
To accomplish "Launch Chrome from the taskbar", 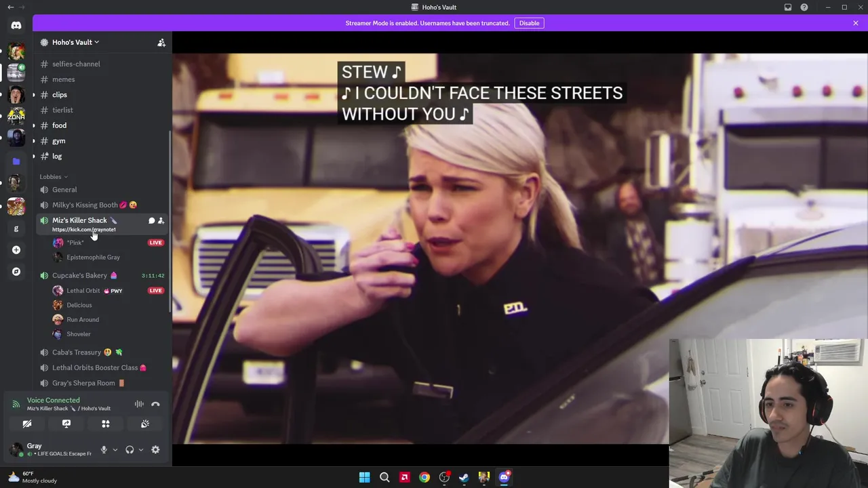I will pyautogui.click(x=425, y=477).
